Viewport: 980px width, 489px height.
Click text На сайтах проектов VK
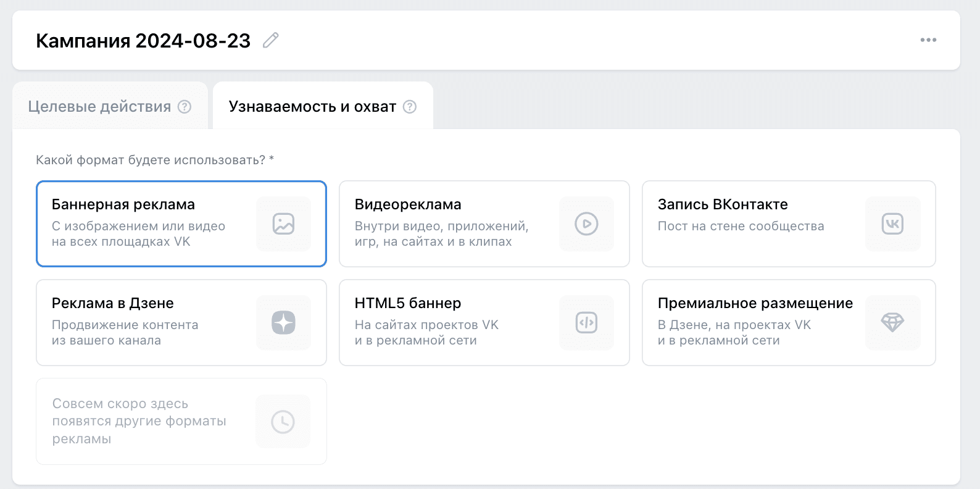pyautogui.click(x=426, y=325)
